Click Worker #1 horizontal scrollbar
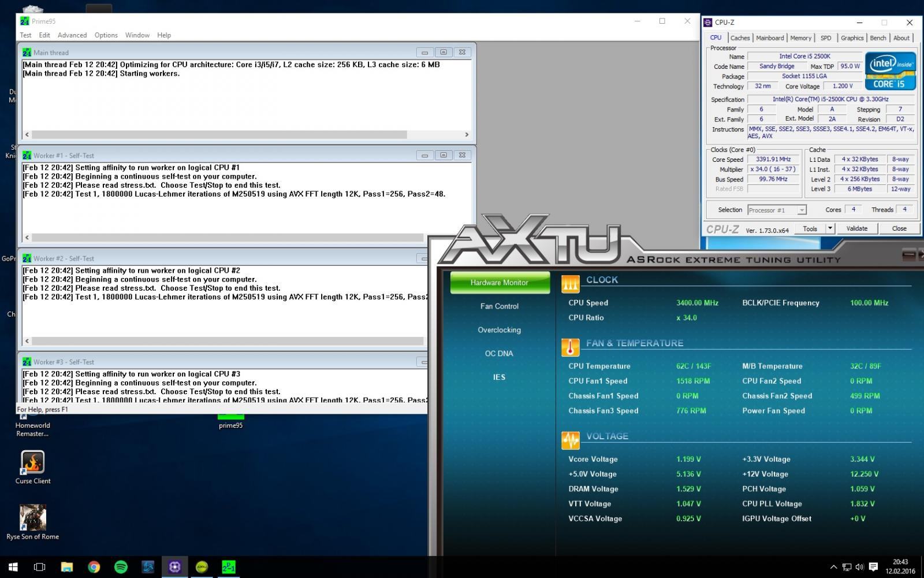This screenshot has height=578, width=924. 226,238
